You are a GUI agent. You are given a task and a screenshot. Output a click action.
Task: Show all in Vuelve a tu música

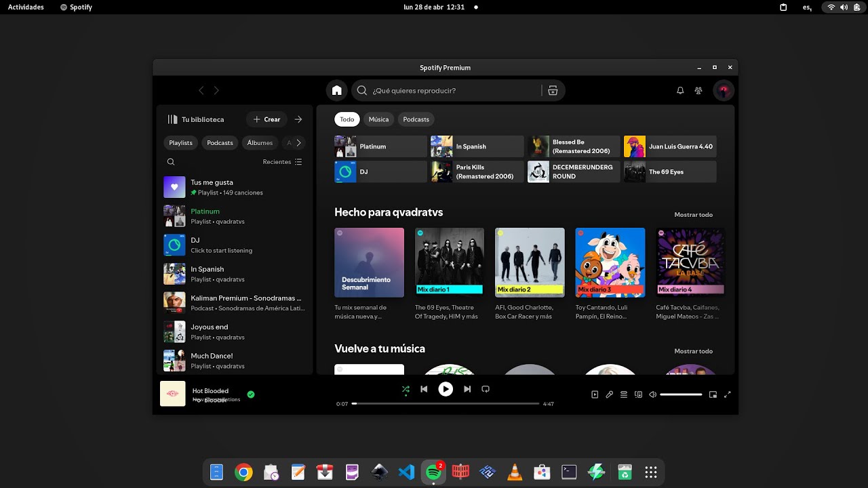(x=693, y=351)
